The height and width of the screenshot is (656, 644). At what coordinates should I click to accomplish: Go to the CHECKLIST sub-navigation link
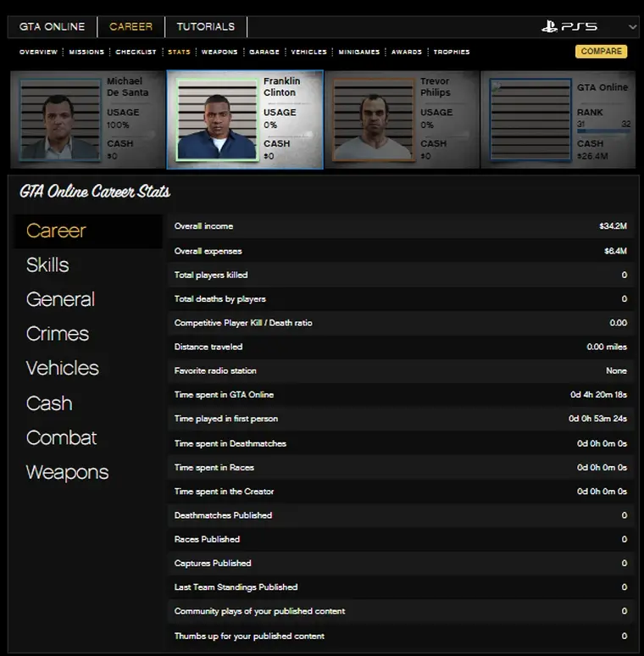136,52
